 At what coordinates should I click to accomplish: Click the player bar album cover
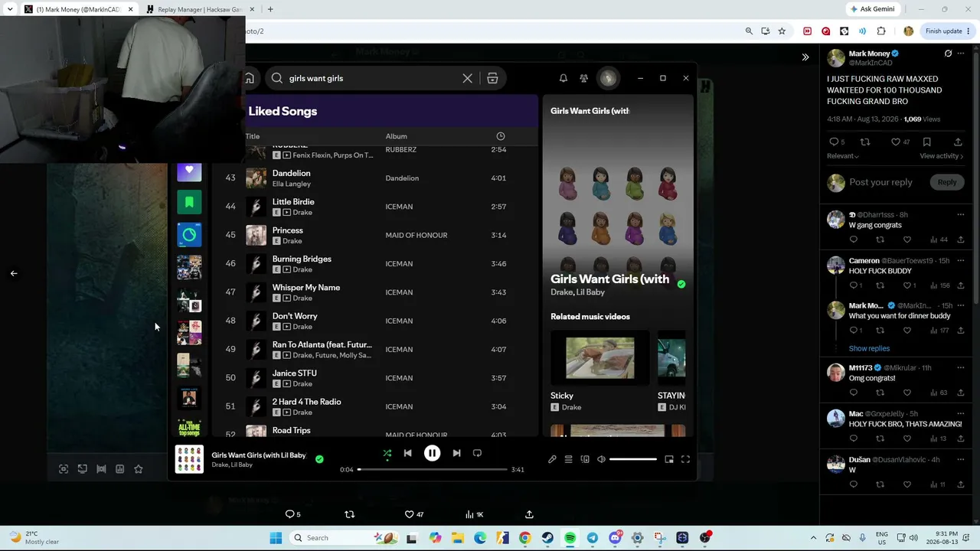(189, 459)
